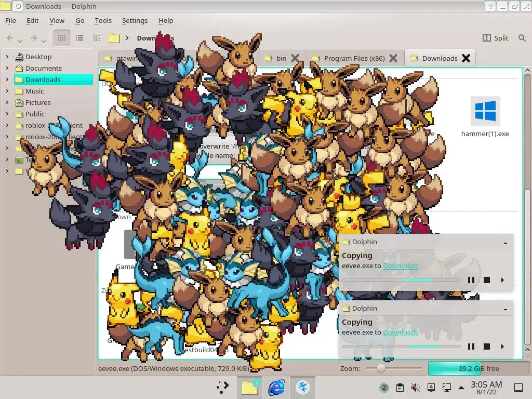Toggle the Split view button
The image size is (532, 399).
pyautogui.click(x=495, y=38)
